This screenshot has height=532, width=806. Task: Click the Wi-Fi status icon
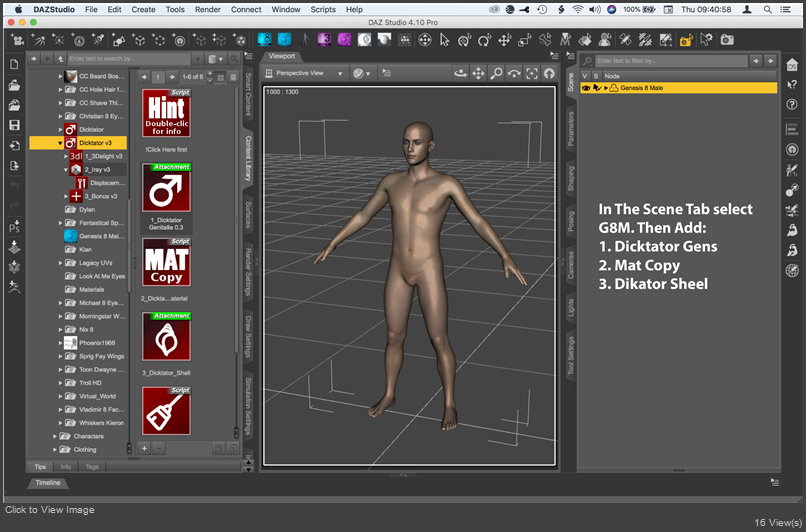578,9
